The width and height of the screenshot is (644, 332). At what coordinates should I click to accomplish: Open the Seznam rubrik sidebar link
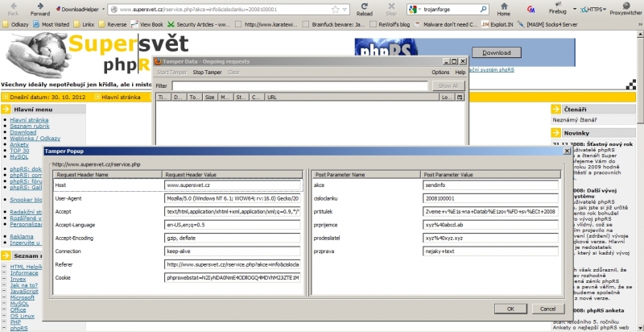(x=30, y=127)
